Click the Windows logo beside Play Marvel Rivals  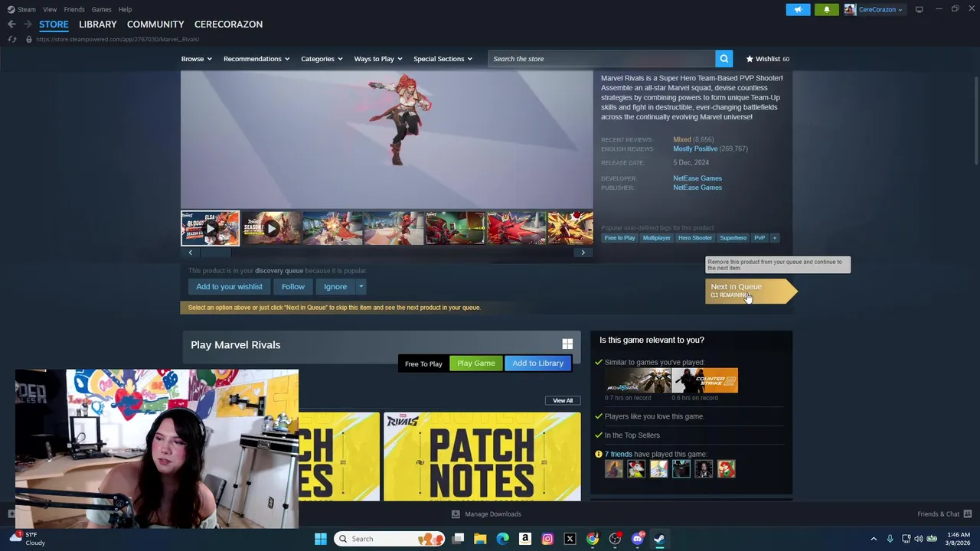coord(567,344)
